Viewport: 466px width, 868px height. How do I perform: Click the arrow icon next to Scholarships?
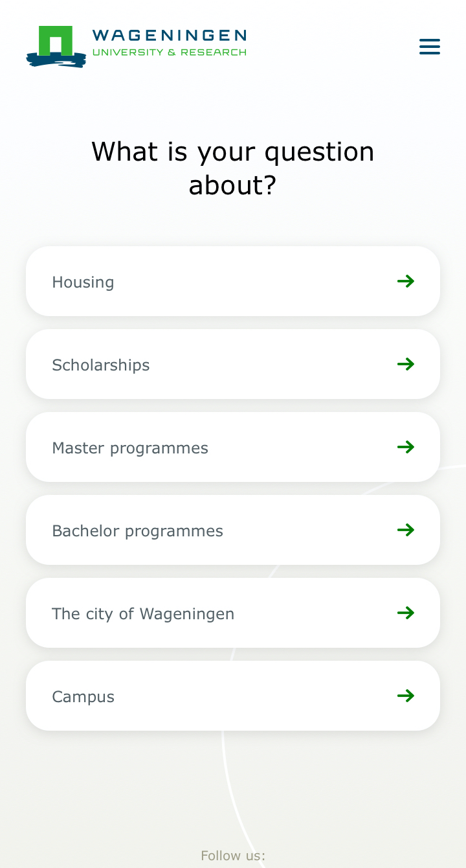point(406,364)
